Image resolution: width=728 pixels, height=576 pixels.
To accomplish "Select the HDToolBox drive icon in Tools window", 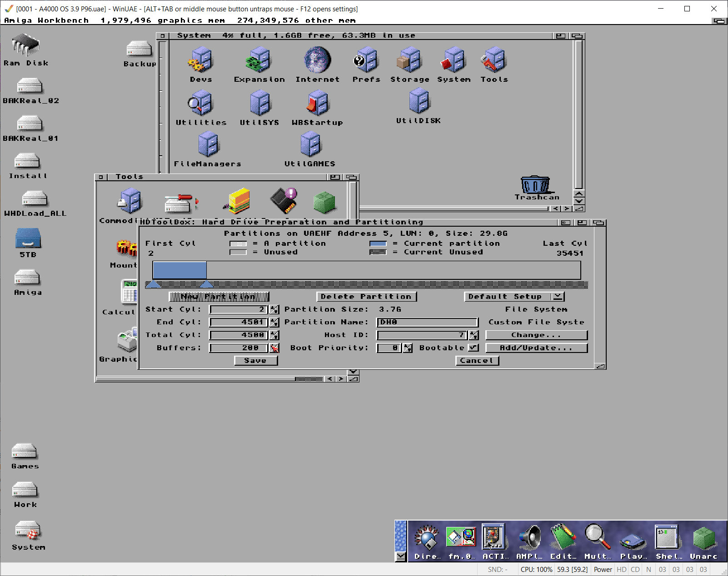I will tap(181, 203).
